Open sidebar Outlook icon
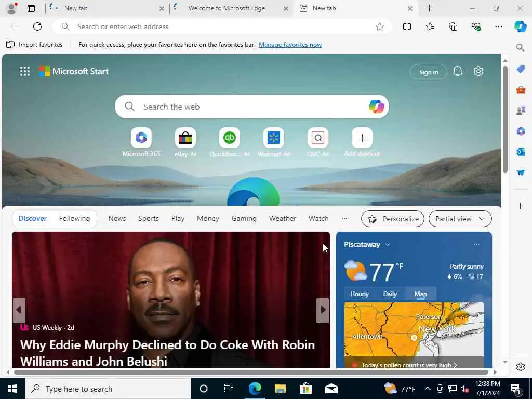This screenshot has width=532, height=399. [x=521, y=152]
